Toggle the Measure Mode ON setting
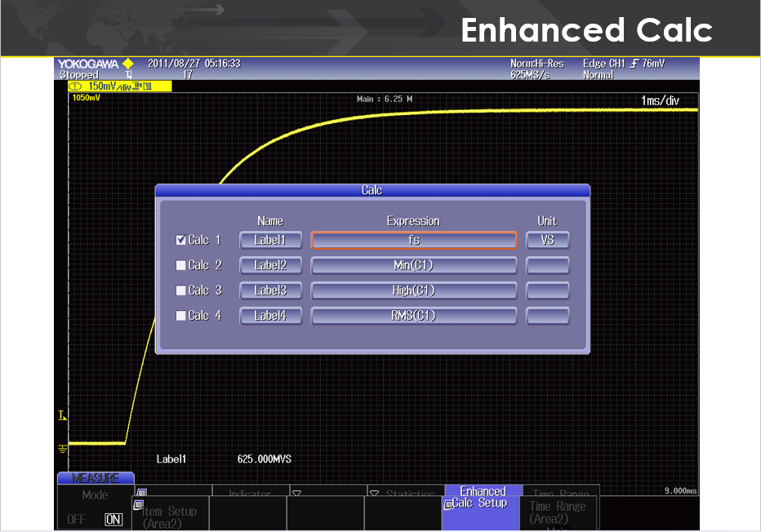 pos(113,519)
